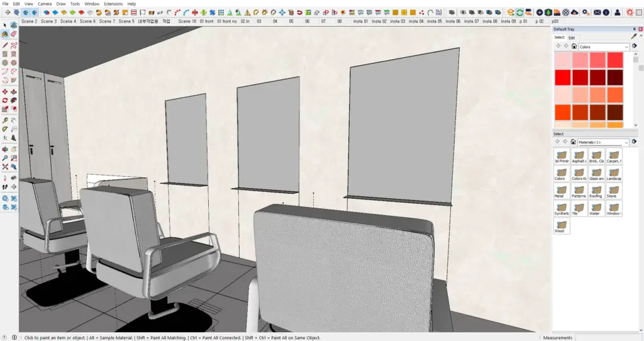Open the Materials<1> dropdown list
644x341 pixels.
(603, 142)
